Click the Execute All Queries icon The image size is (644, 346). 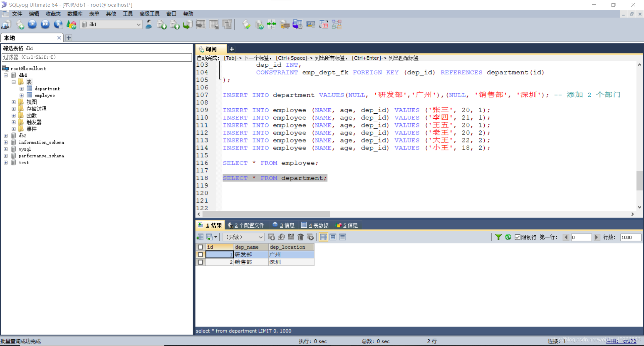click(x=45, y=24)
